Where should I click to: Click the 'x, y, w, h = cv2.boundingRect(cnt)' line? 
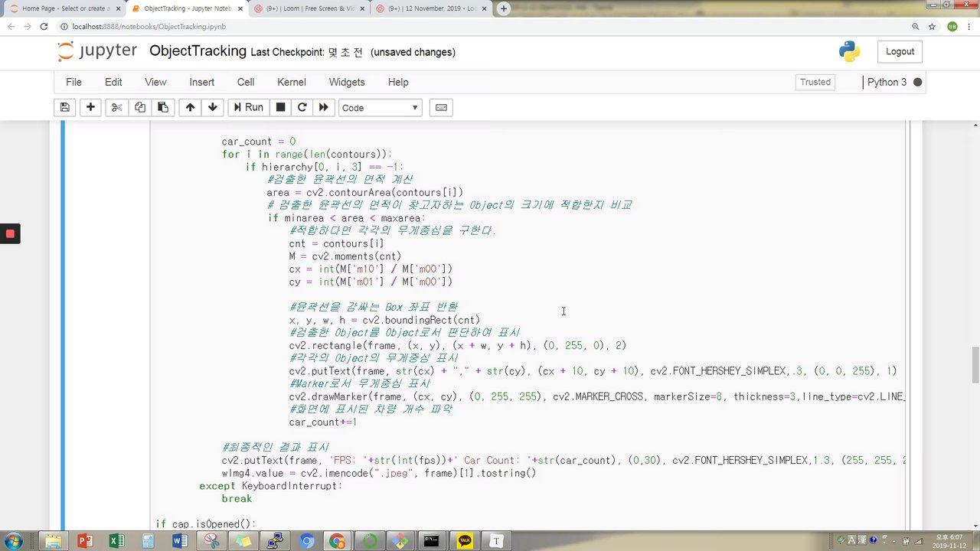(384, 320)
